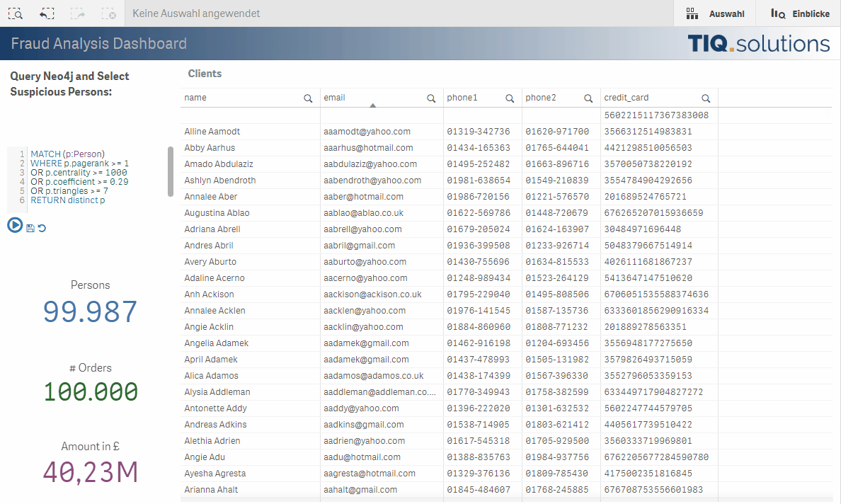
Task: Select email aabrell@yahoo.com
Action: 362,229
